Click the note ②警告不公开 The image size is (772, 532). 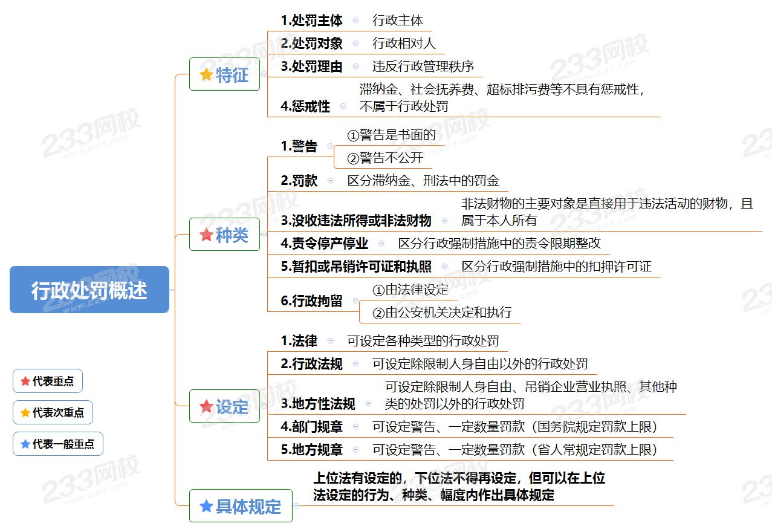click(385, 157)
